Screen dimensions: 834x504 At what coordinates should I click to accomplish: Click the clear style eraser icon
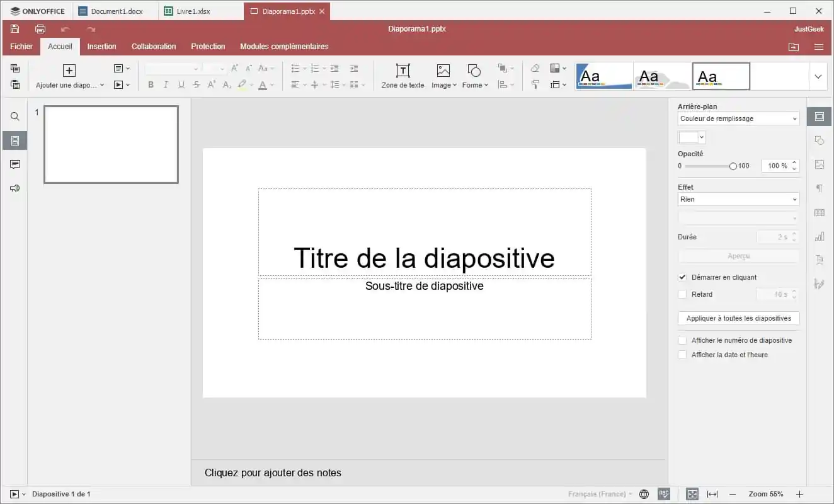[x=535, y=68]
